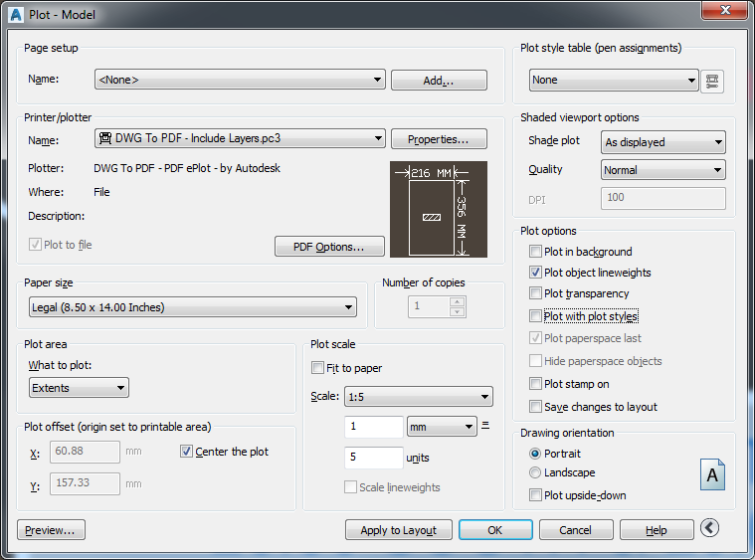Click the Cancel button
The width and height of the screenshot is (755, 560).
pyautogui.click(x=576, y=530)
